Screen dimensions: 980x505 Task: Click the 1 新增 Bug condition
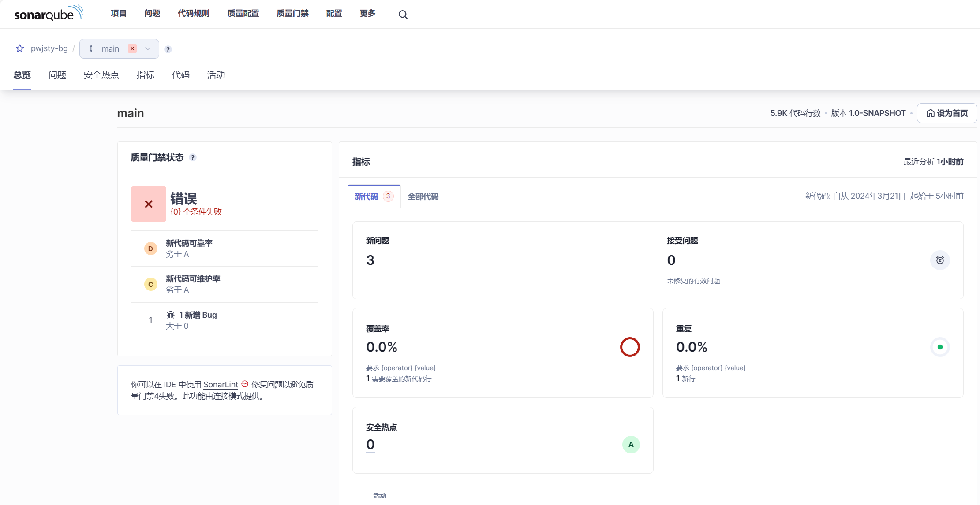tap(198, 315)
